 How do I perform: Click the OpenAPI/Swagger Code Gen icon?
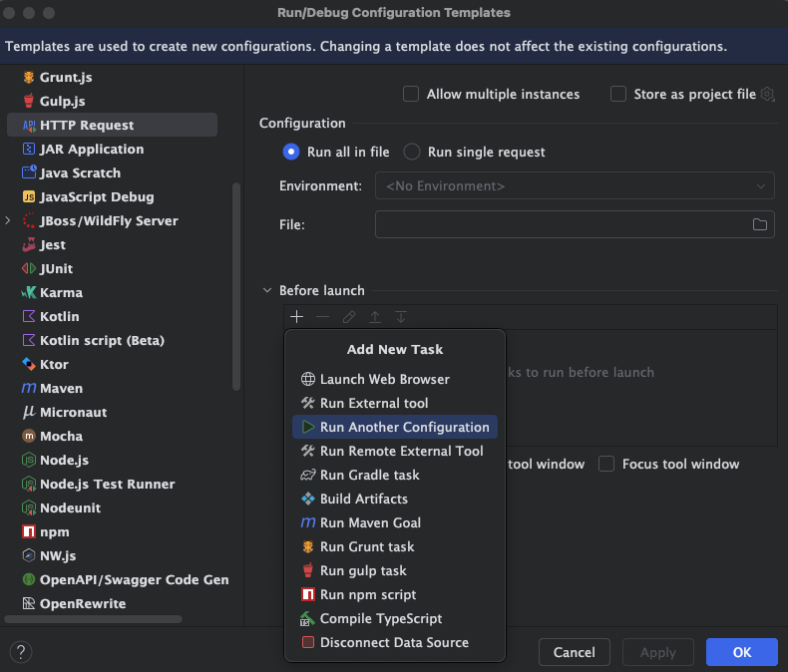point(29,579)
